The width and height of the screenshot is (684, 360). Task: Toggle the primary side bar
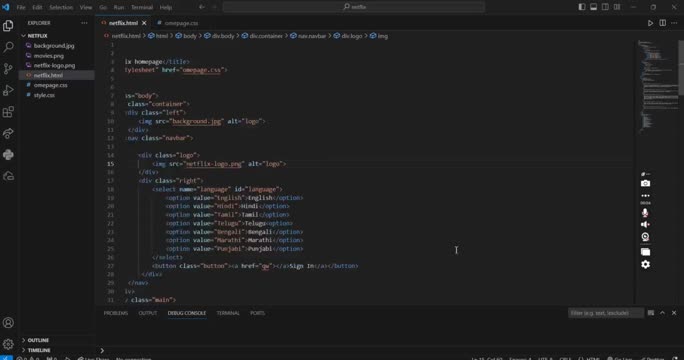click(581, 7)
